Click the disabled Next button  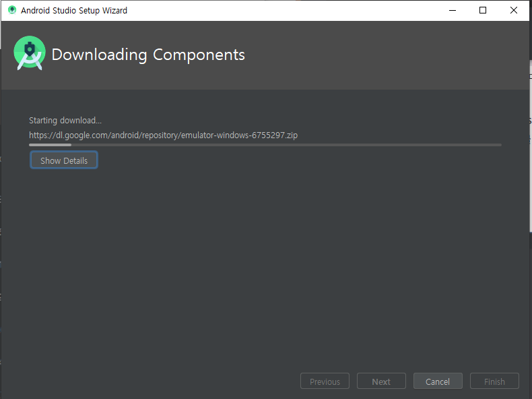coord(381,381)
